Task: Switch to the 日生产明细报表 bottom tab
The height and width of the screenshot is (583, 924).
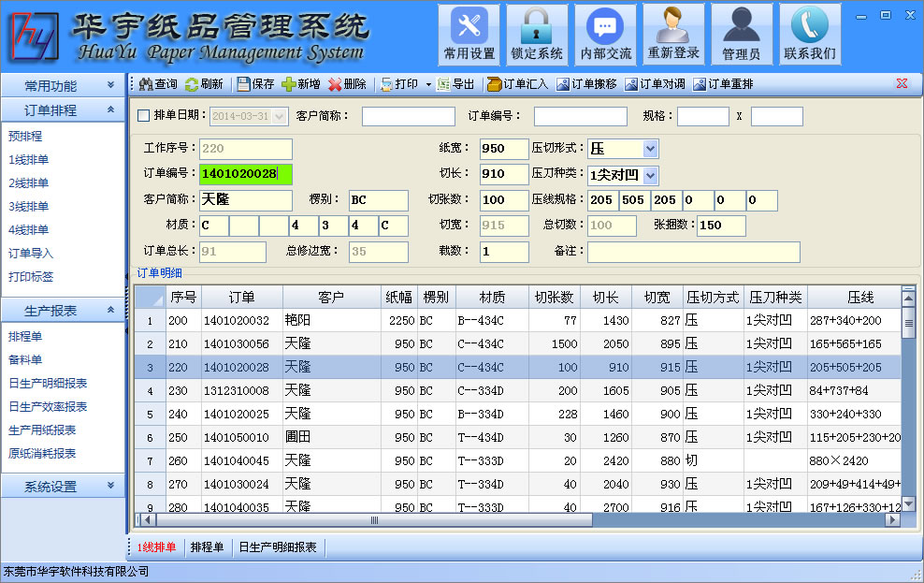Action: click(278, 547)
